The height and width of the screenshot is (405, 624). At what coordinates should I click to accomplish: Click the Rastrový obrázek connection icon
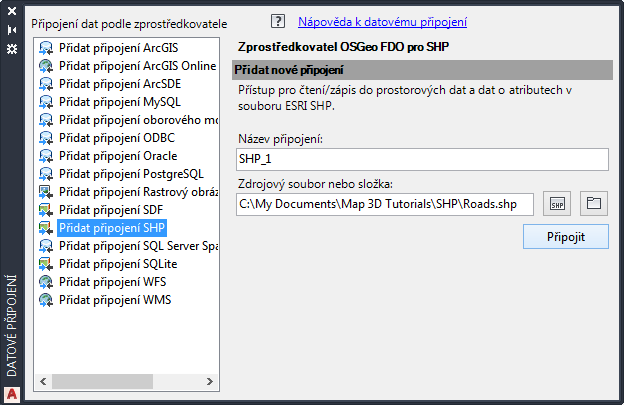pos(46,192)
